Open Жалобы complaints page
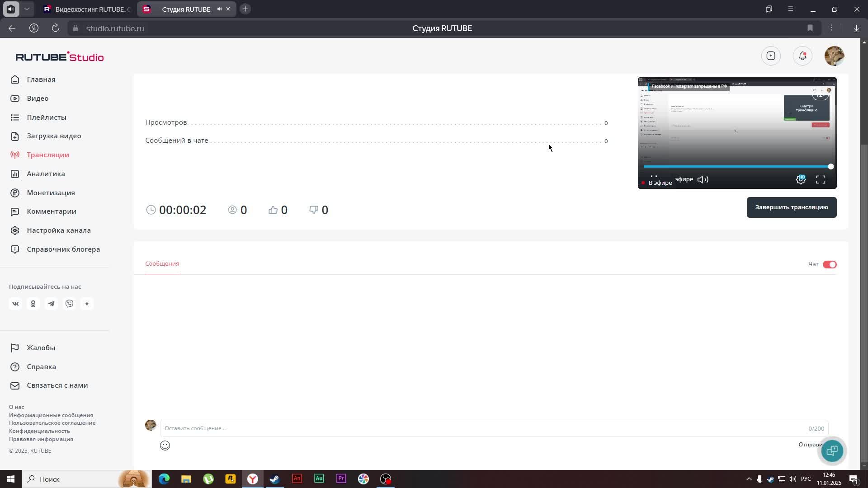Screen dimensions: 868x488 coord(41,348)
